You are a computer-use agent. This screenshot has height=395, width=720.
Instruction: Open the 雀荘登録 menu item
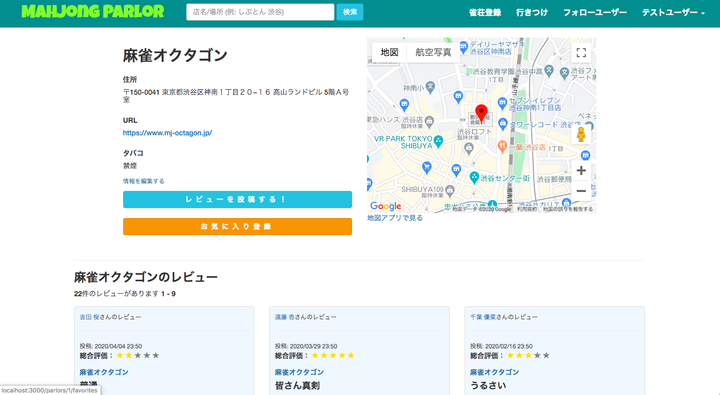[x=485, y=13]
